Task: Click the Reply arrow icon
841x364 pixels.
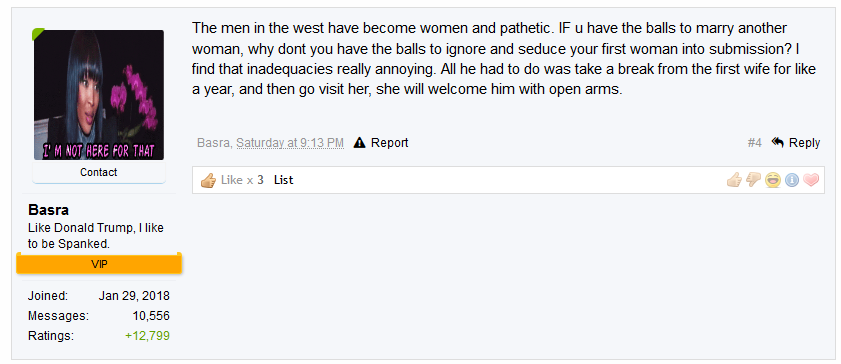Action: [x=777, y=142]
